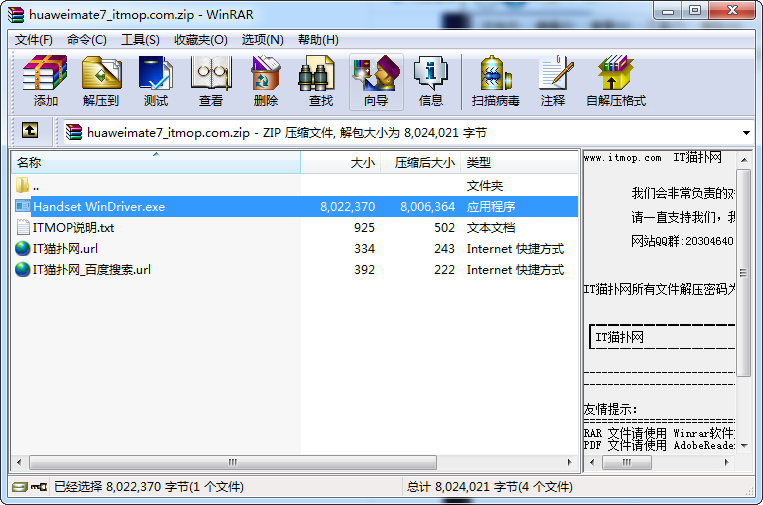Click the archive icon in address bar
This screenshot has height=505, width=763.
[x=74, y=132]
